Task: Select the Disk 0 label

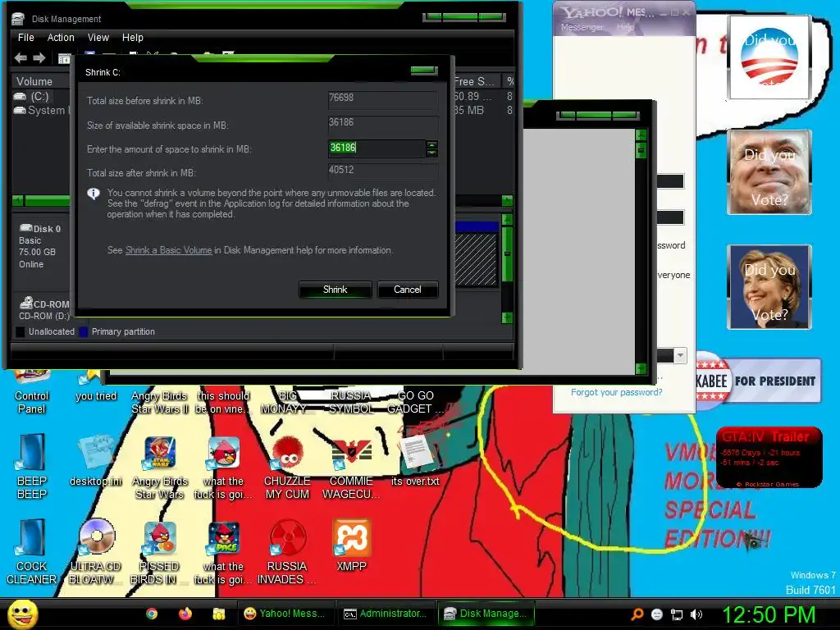Action: (41, 229)
